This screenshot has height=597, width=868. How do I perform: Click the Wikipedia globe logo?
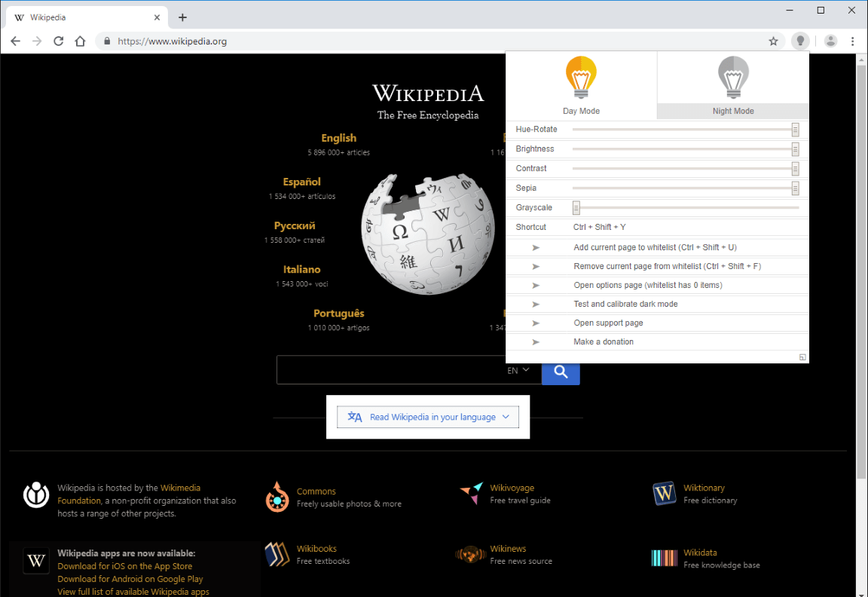[427, 234]
